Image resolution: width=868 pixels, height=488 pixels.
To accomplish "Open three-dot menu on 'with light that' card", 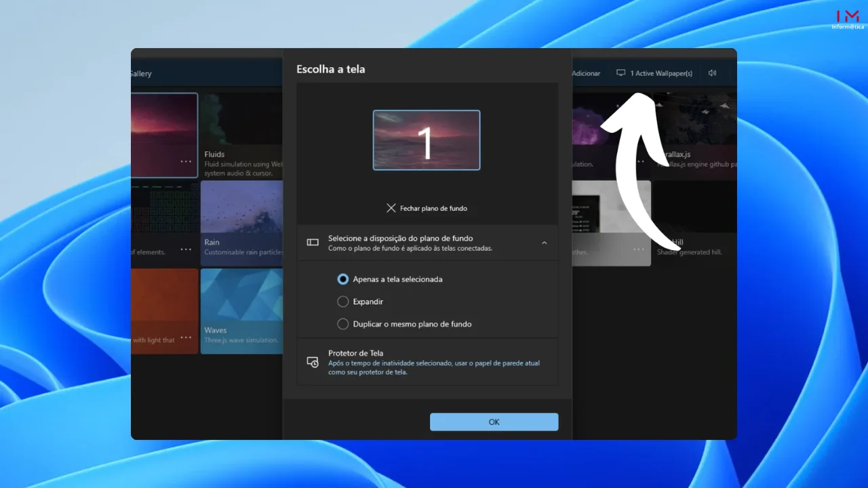I will click(x=186, y=338).
